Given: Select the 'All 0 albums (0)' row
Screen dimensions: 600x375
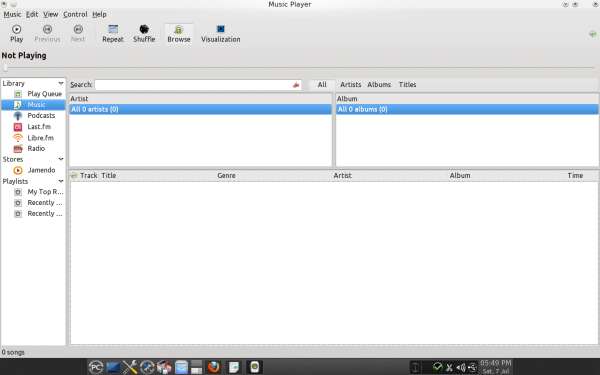Looking at the screenshot, I should point(467,109).
